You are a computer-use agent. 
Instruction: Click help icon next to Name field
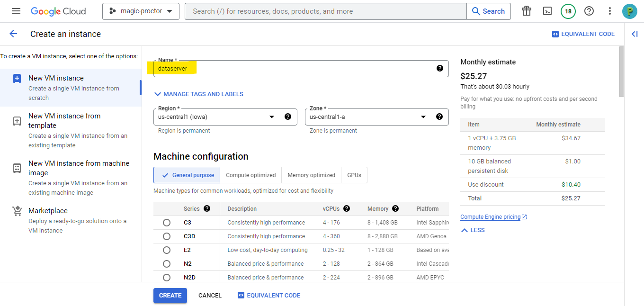(439, 69)
